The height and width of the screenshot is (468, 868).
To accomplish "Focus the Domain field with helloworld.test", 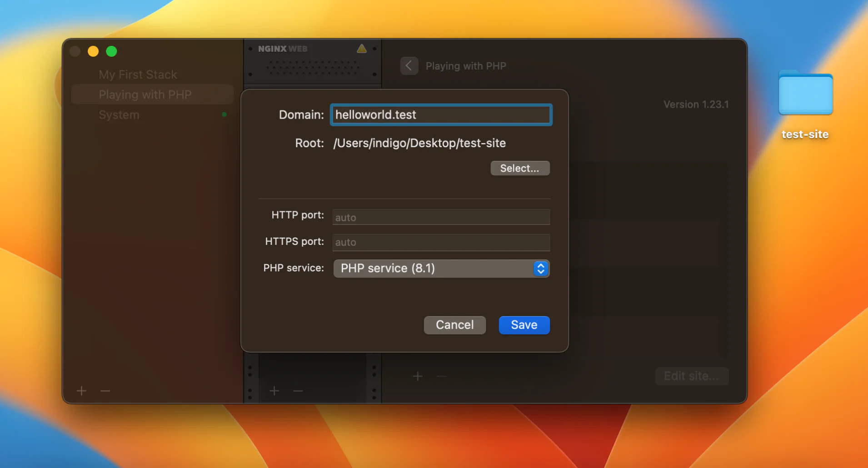I will [x=441, y=115].
